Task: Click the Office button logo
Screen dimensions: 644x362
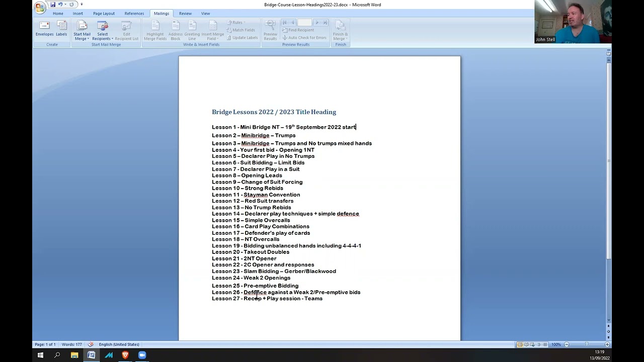Action: click(x=40, y=7)
